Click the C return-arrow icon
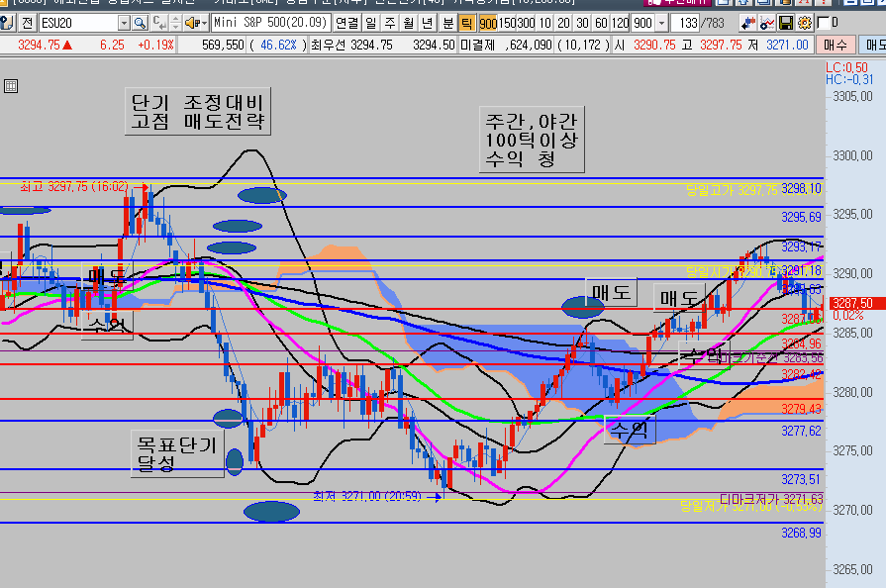The height and width of the screenshot is (588, 886). [x=160, y=23]
